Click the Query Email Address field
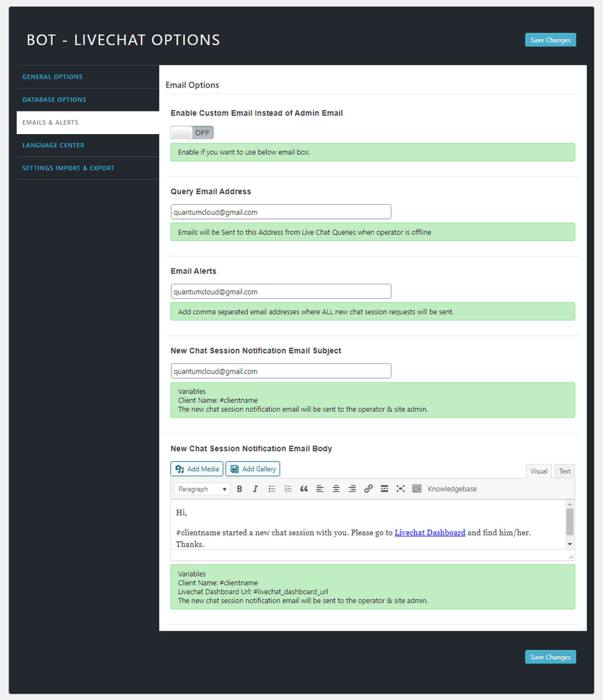 tap(281, 212)
